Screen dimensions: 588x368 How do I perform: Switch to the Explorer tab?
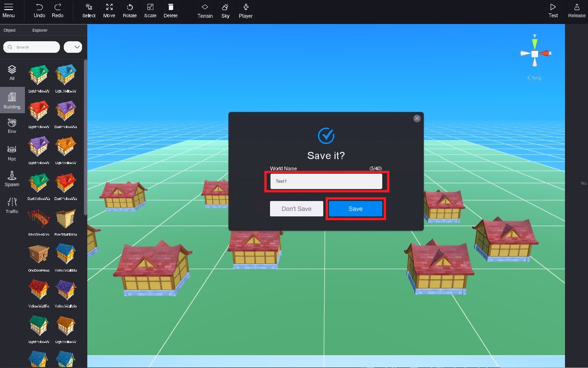click(x=39, y=30)
